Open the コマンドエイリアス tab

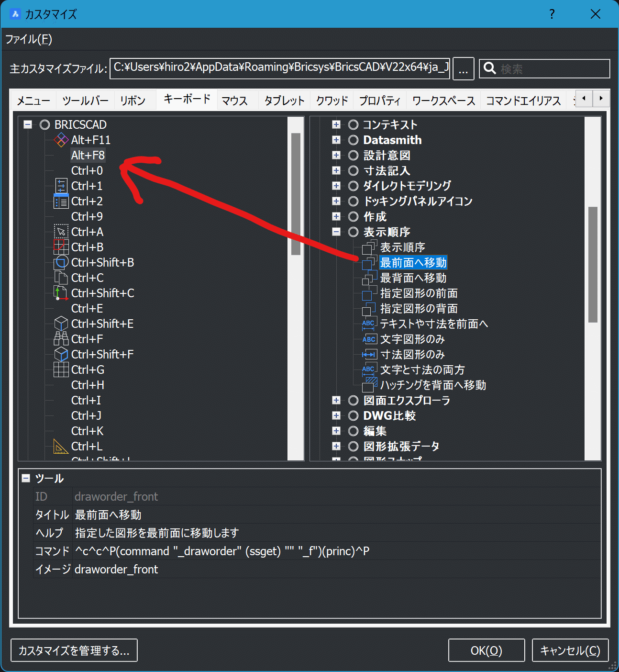coord(523,101)
